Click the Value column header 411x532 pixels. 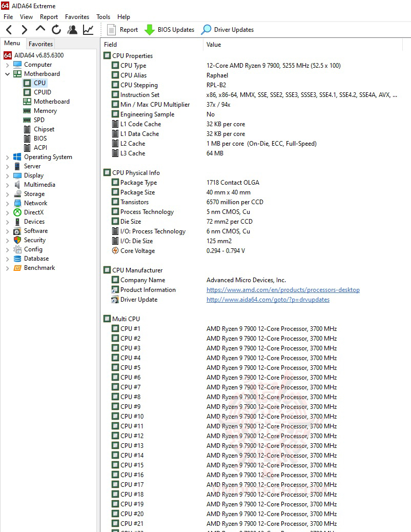pos(303,45)
